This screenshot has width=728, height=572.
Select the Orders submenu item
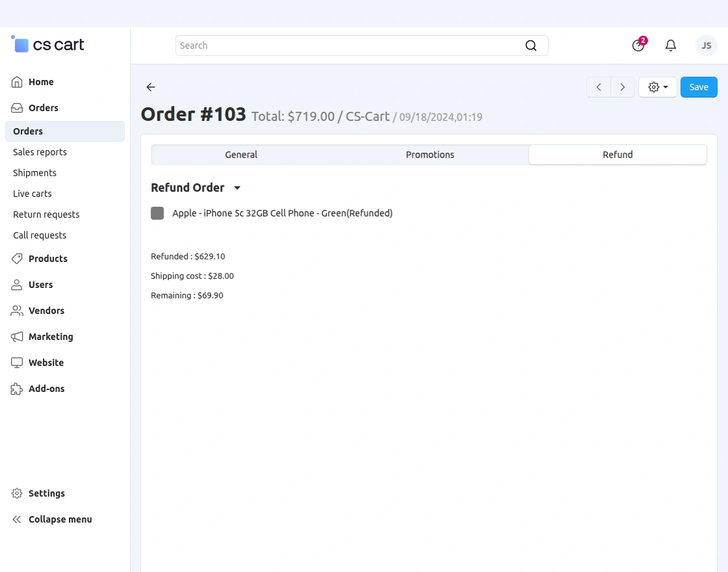point(65,131)
